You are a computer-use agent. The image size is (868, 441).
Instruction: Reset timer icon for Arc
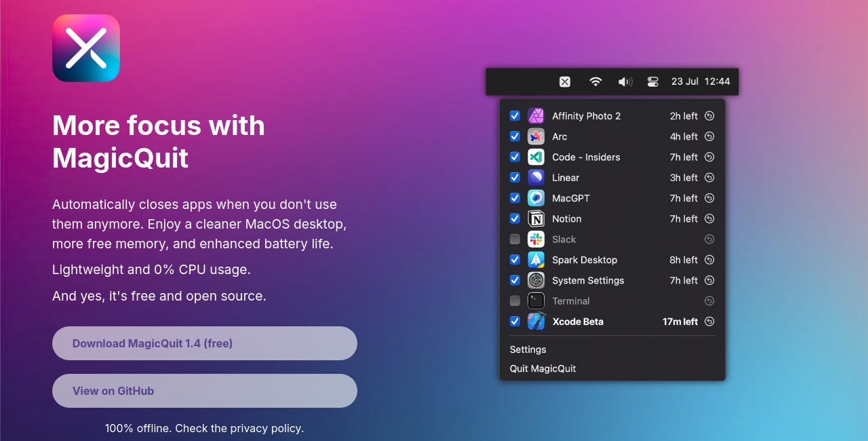[709, 136]
